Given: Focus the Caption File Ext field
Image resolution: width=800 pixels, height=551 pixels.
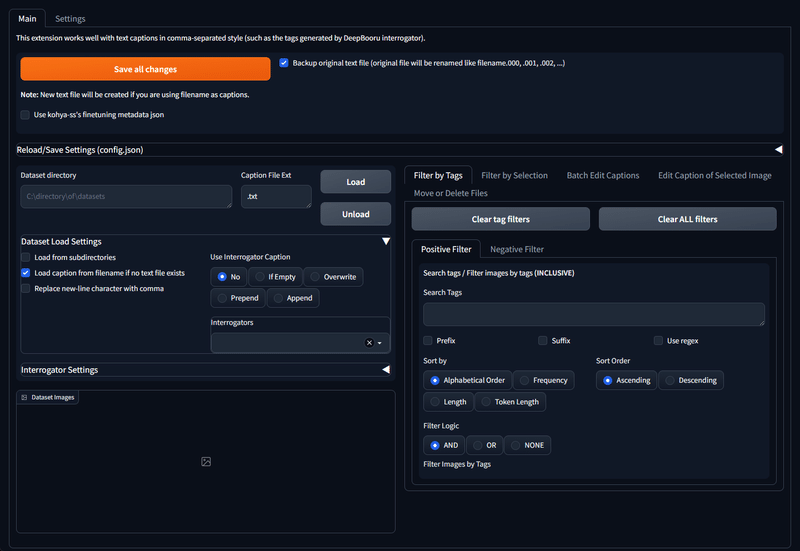Looking at the screenshot, I should (276, 196).
